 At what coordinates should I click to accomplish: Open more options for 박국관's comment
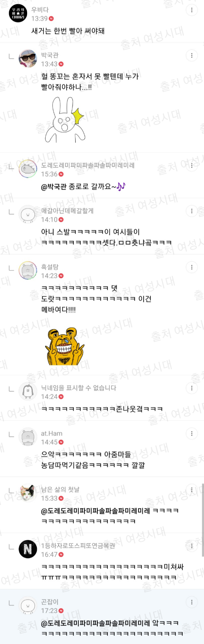coord(192,55)
